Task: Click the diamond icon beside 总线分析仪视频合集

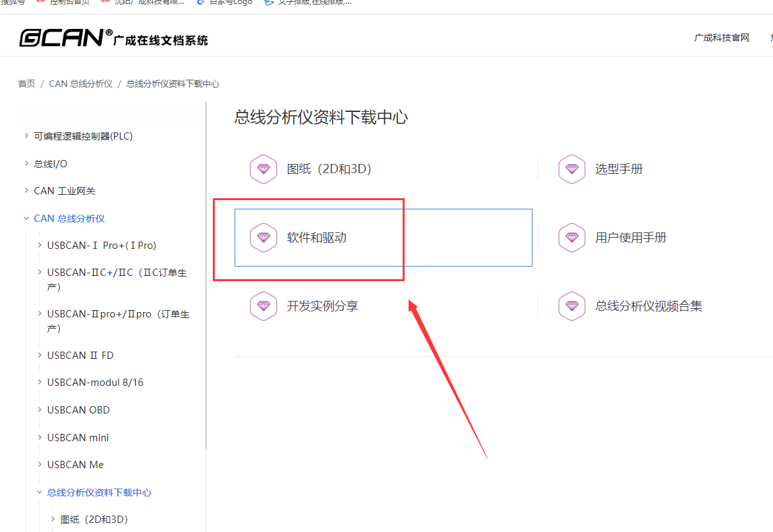Action: [x=571, y=306]
